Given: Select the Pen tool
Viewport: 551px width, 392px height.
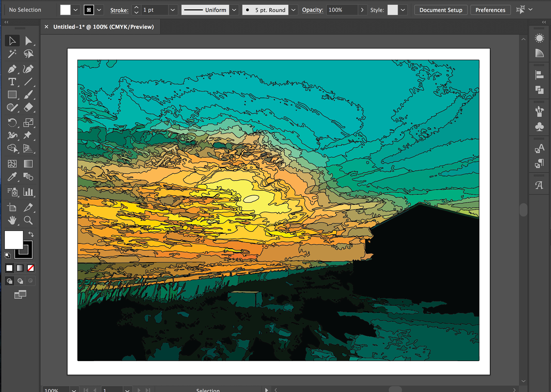Looking at the screenshot, I should pos(12,69).
